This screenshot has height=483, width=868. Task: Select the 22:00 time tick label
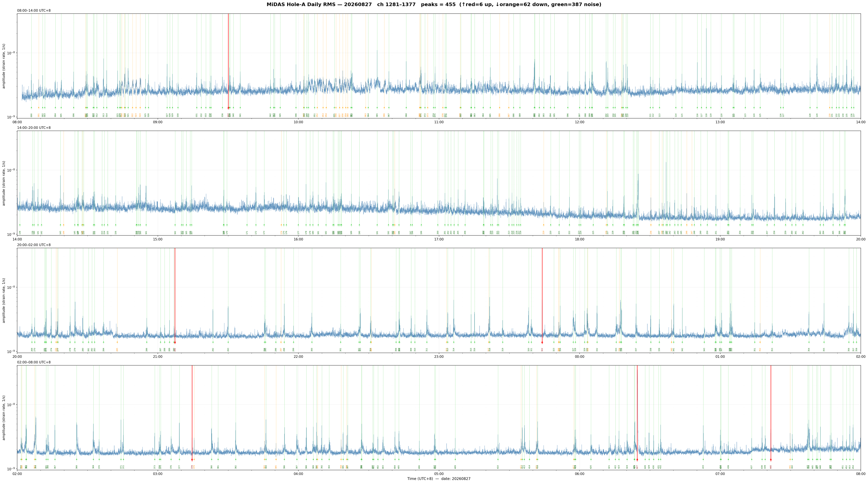click(298, 357)
